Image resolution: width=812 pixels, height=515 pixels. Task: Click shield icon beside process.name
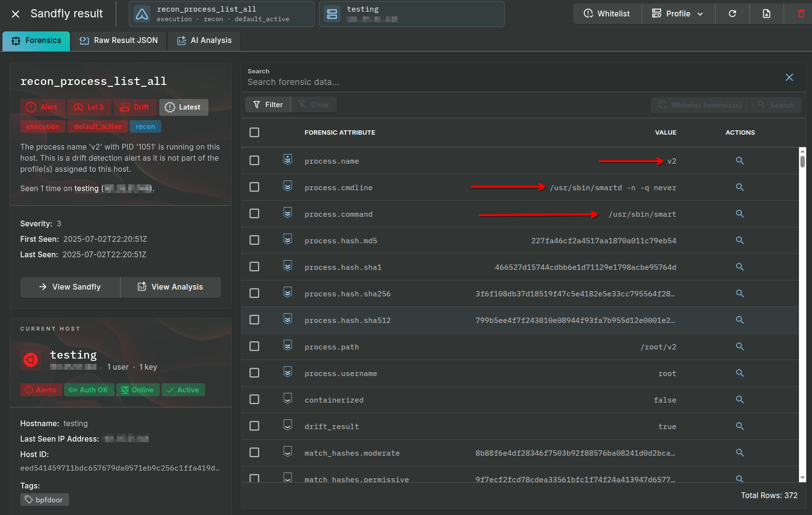pyautogui.click(x=288, y=159)
